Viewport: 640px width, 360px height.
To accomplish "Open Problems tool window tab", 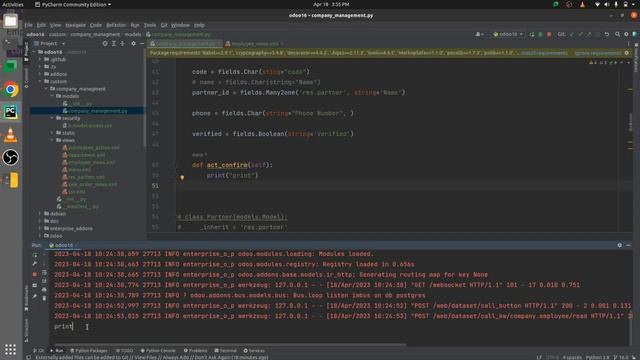I will [196, 351].
